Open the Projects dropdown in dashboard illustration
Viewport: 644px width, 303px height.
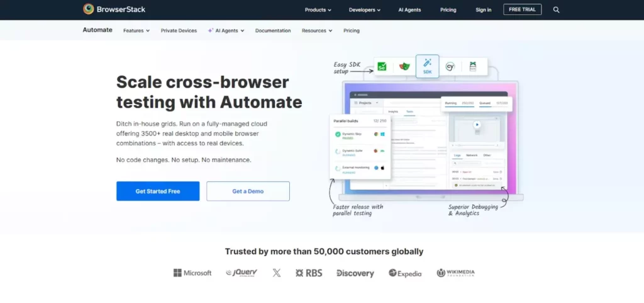pos(367,103)
